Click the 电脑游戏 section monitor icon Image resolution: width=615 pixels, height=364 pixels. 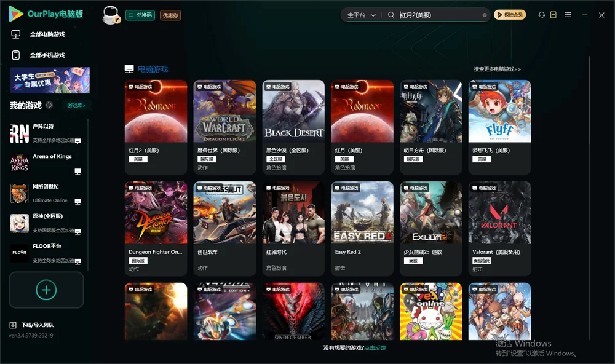[129, 69]
